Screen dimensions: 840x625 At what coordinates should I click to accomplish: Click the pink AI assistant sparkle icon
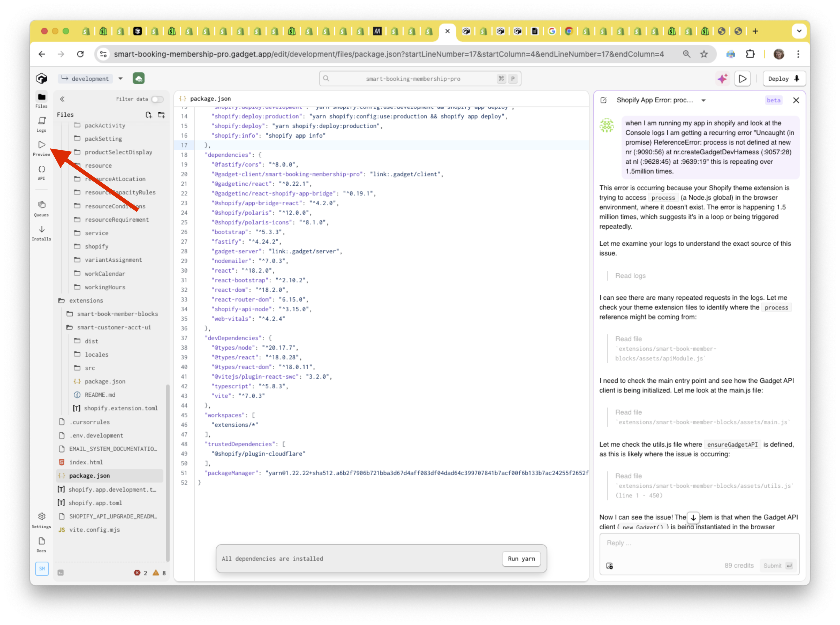click(x=722, y=79)
